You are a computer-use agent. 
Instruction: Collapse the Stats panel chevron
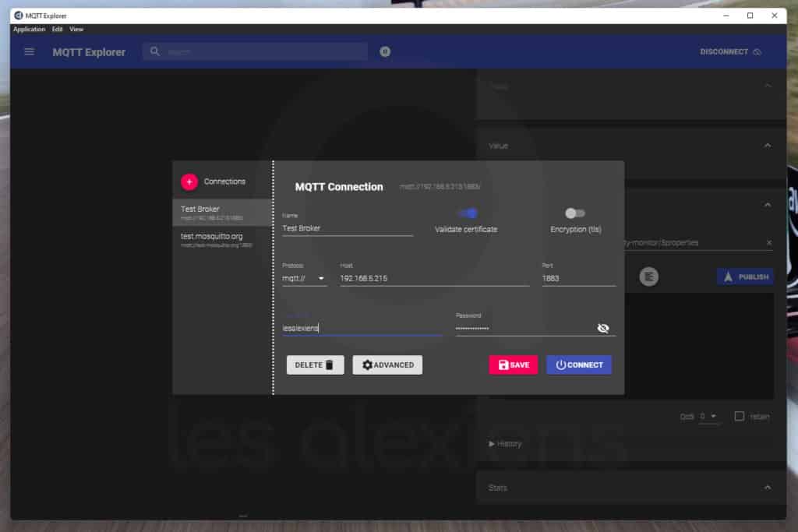click(768, 488)
